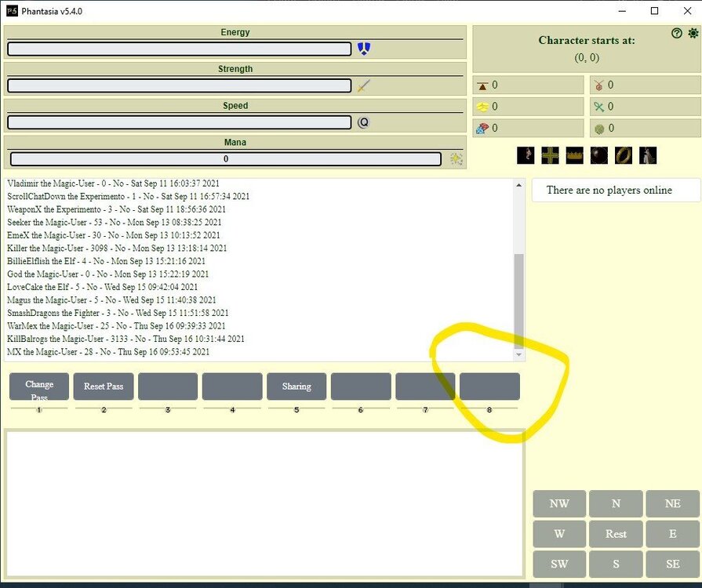Click the Sharing button
This screenshot has width=702, height=588.
pyautogui.click(x=296, y=387)
